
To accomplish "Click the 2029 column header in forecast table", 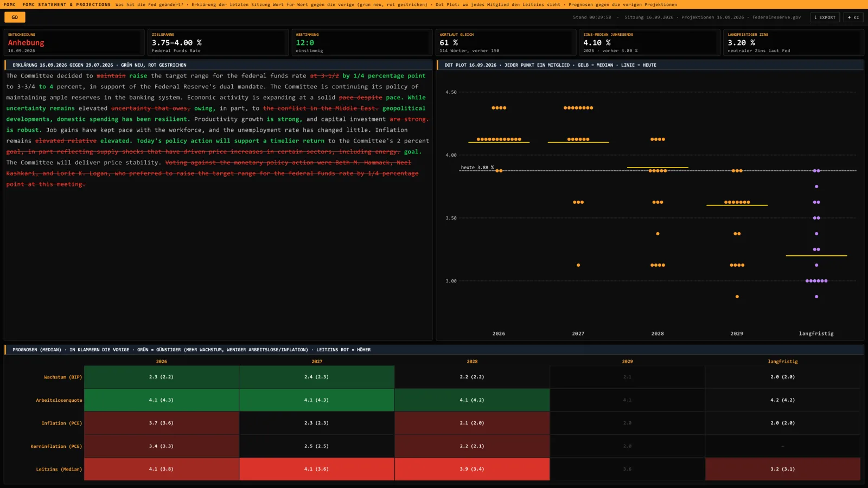I will point(628,361).
